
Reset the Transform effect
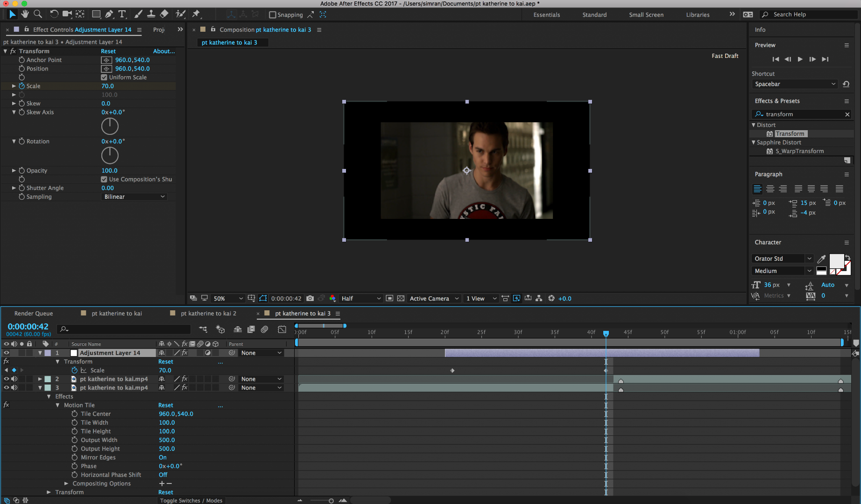coord(108,51)
